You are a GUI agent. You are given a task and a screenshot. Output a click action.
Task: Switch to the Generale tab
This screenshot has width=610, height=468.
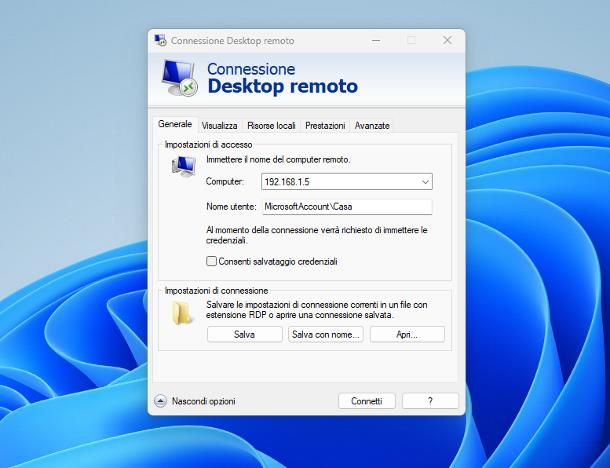pos(175,124)
